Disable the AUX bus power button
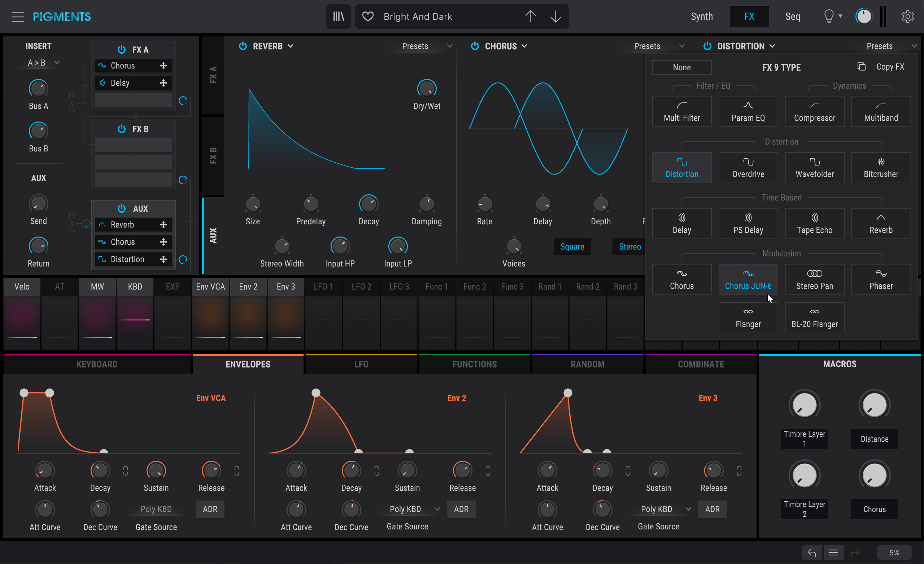The width and height of the screenshot is (924, 564). [x=122, y=209]
